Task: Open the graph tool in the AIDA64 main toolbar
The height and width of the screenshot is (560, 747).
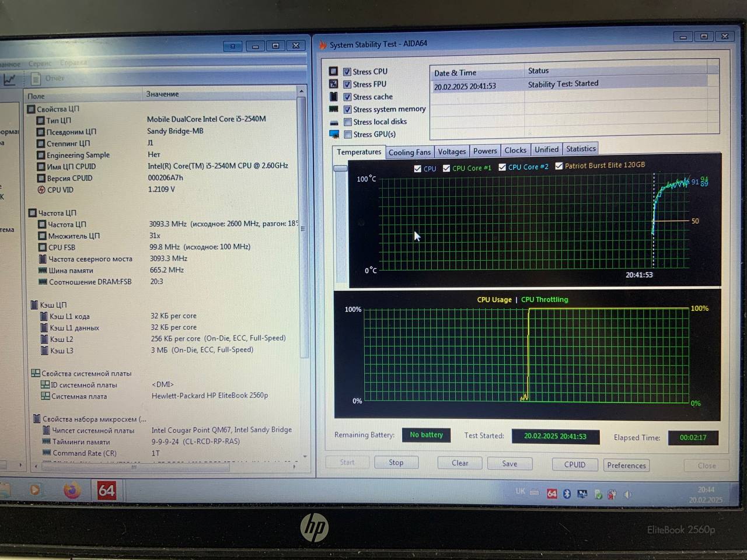Action: [9, 79]
